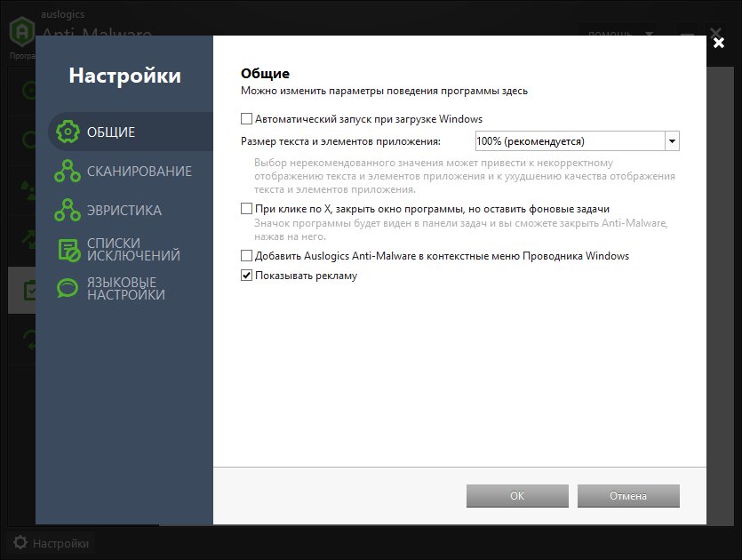The height and width of the screenshot is (560, 742).
Task: Enable Автоматический запуск при загрузке Windows
Action: pos(247,118)
